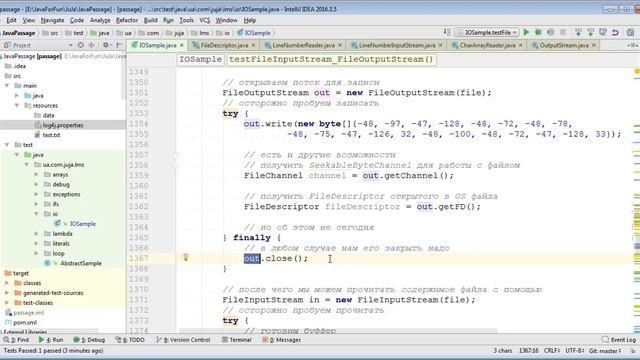Expand the lambda package
This screenshot has height=360, width=640.
(36, 233)
